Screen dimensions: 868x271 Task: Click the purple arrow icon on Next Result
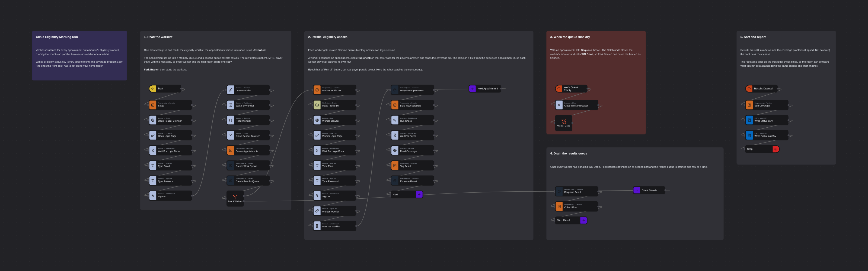[x=584, y=220]
